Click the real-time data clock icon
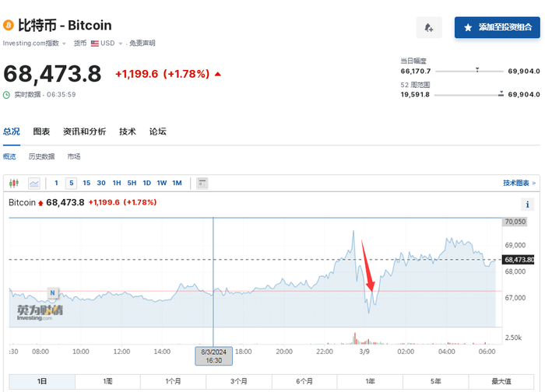 click(7, 95)
